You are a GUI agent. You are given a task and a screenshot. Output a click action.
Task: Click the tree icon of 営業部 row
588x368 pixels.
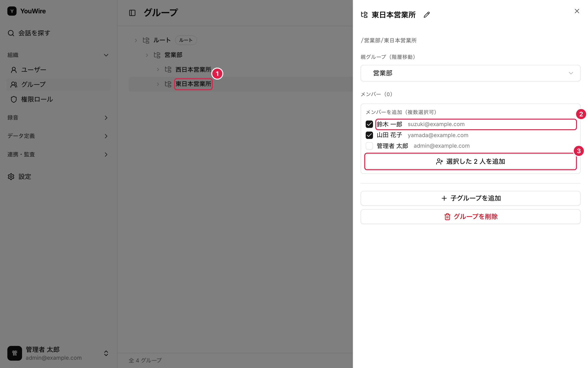157,55
